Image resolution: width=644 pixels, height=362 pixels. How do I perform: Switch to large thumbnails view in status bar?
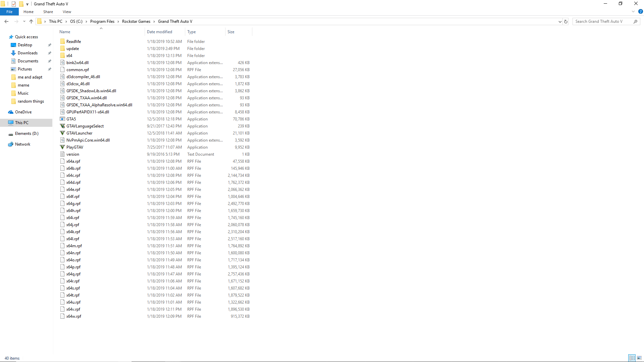[639, 358]
